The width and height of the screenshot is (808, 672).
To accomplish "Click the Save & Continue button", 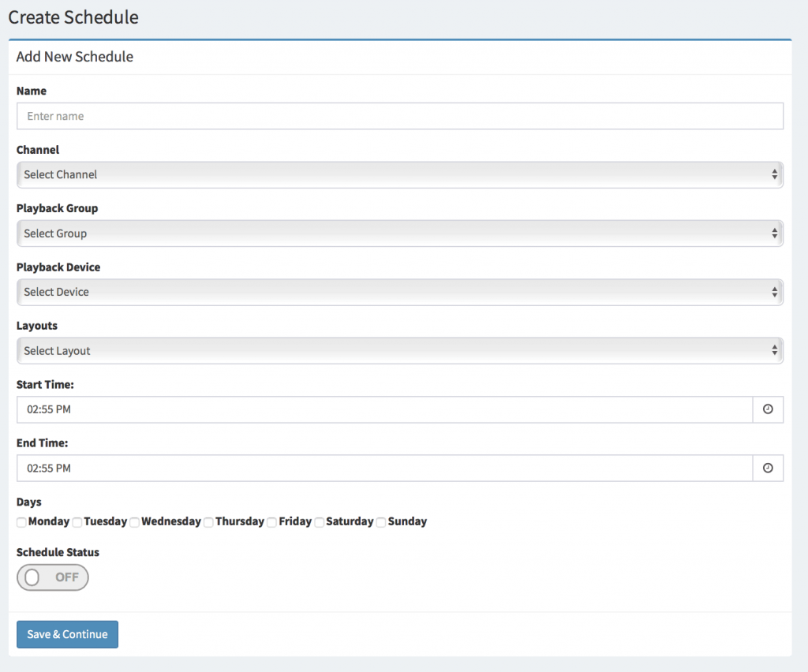I will [x=68, y=634].
